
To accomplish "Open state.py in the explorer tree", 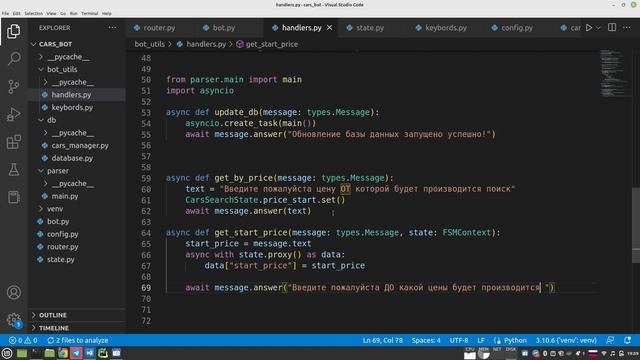I will [60, 259].
